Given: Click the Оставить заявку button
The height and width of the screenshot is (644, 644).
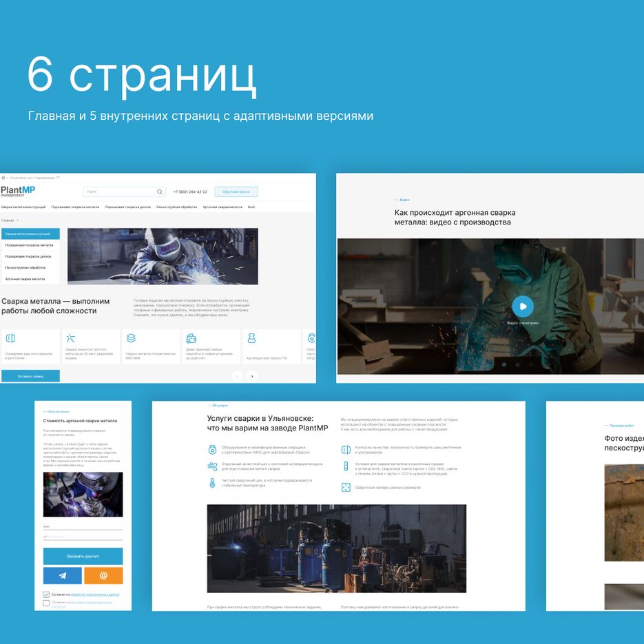Looking at the screenshot, I should tap(30, 376).
